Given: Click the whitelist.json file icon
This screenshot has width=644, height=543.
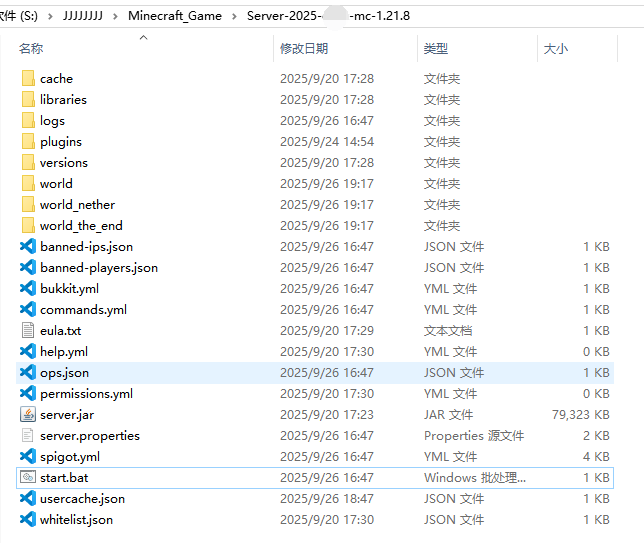Looking at the screenshot, I should 28,519.
